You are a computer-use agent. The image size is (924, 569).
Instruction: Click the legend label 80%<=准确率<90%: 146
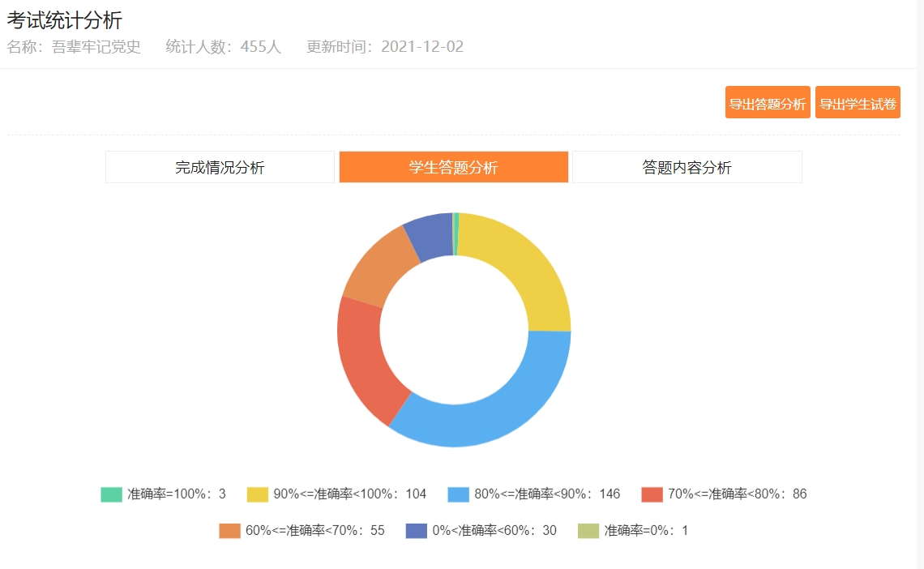coord(547,494)
